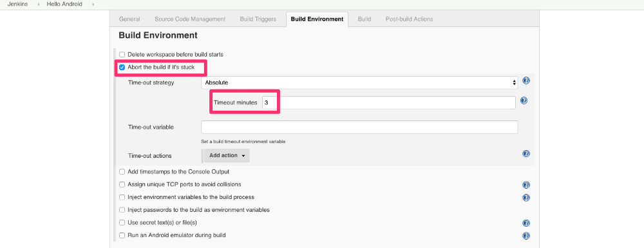The width and height of the screenshot is (644, 248).
Task: Show help for Run an Android emulator
Action: 526,236
